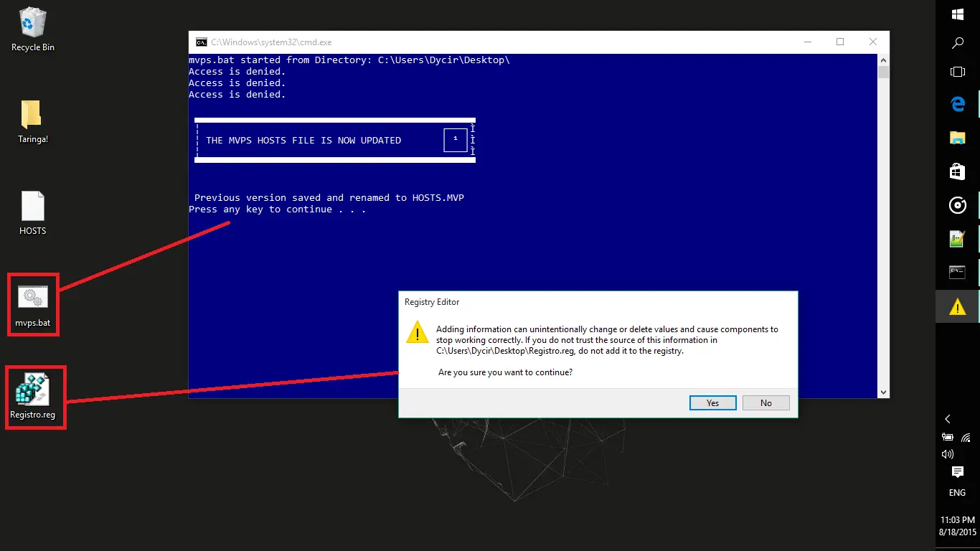Click the first 'Access is denied.' line

237,72
